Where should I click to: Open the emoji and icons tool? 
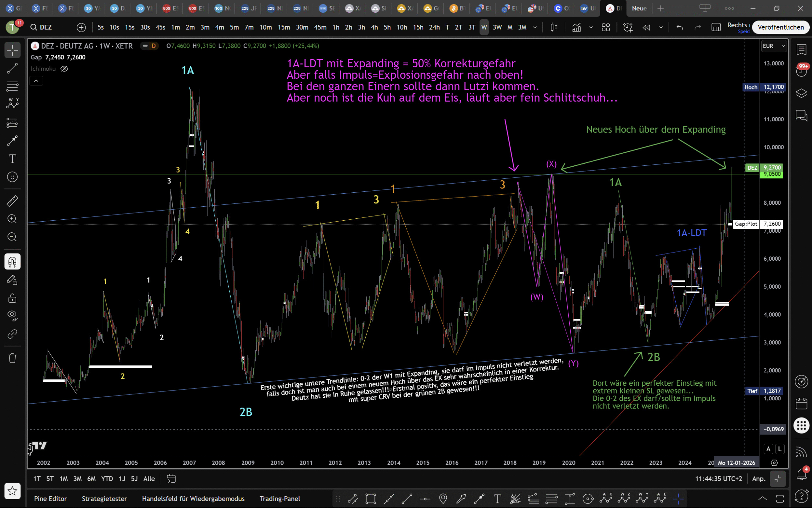(12, 177)
